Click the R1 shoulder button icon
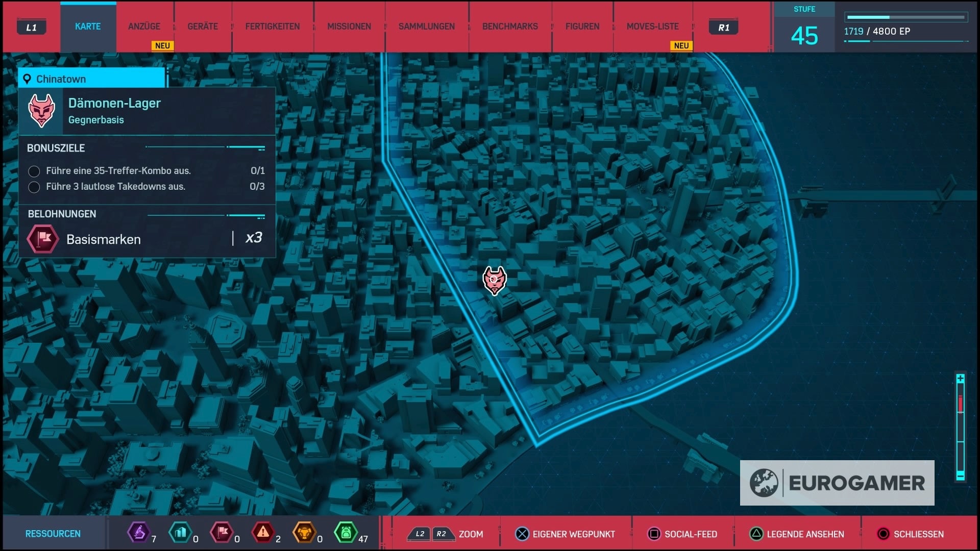 [724, 27]
